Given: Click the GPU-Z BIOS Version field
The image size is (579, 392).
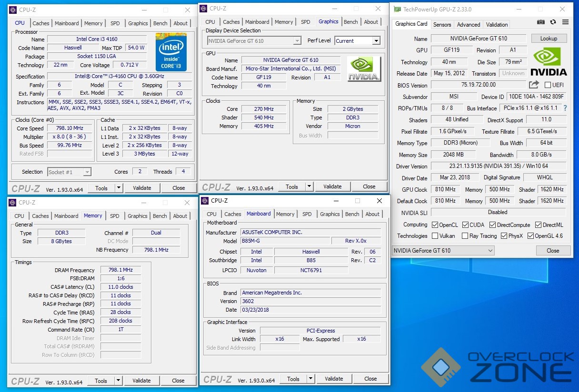Looking at the screenshot, I should [478, 85].
